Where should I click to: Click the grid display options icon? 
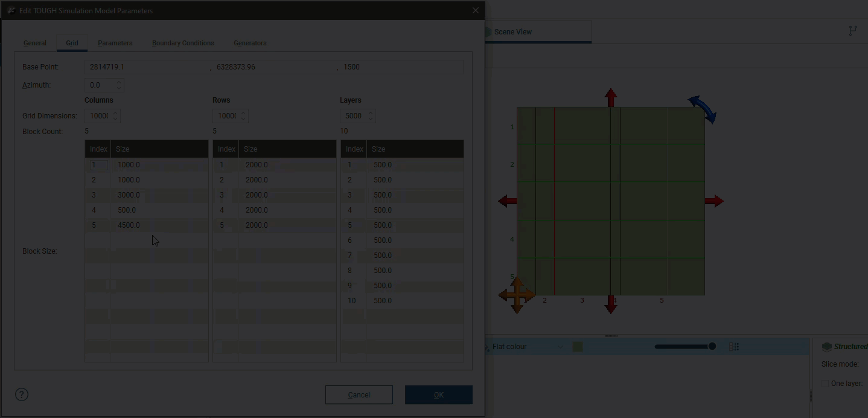(x=734, y=347)
